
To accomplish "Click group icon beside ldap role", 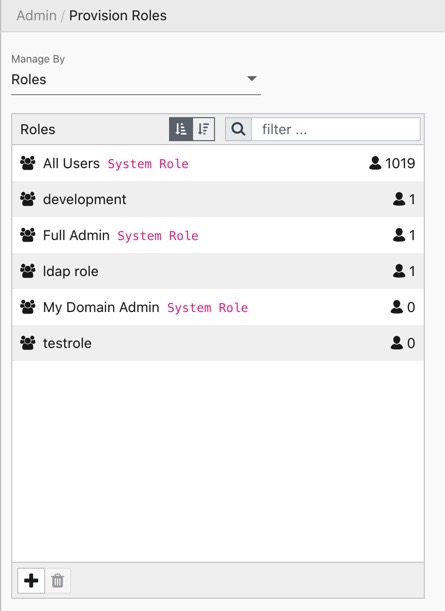I will tap(28, 270).
